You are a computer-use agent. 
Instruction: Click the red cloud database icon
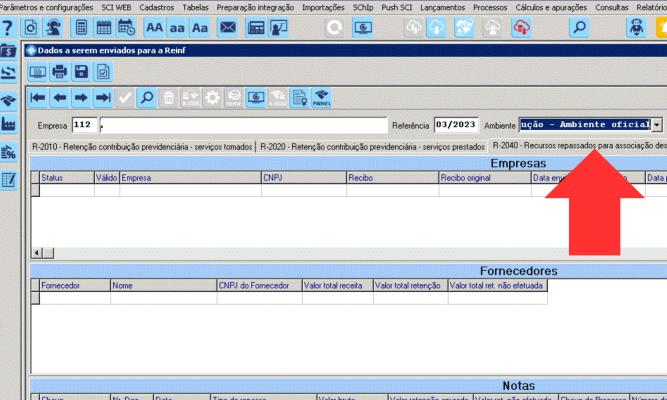click(521, 28)
